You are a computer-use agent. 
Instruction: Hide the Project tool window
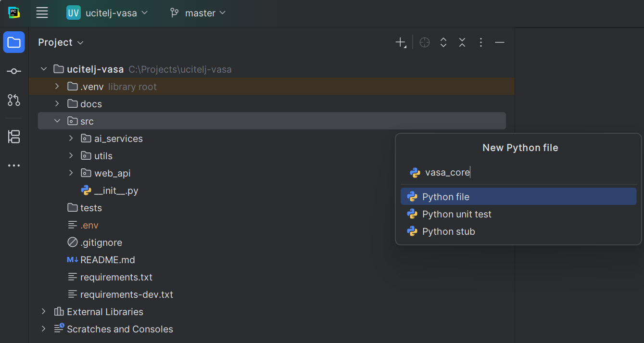499,42
